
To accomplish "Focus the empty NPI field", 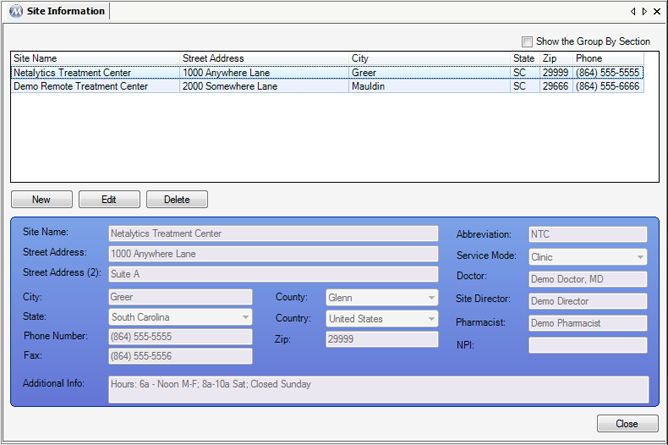I will [x=588, y=345].
